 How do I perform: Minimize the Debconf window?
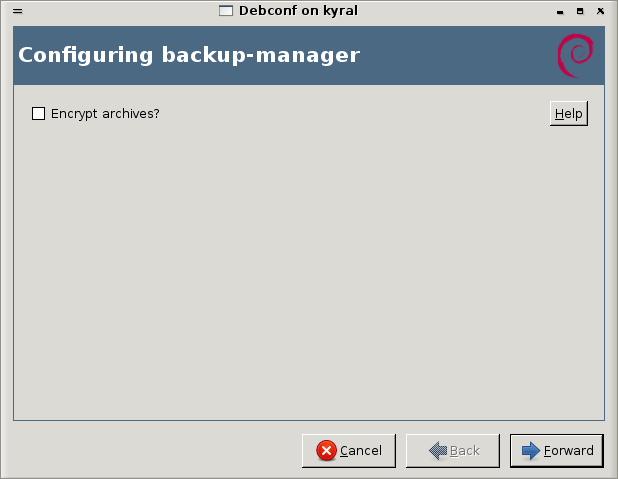[562, 11]
